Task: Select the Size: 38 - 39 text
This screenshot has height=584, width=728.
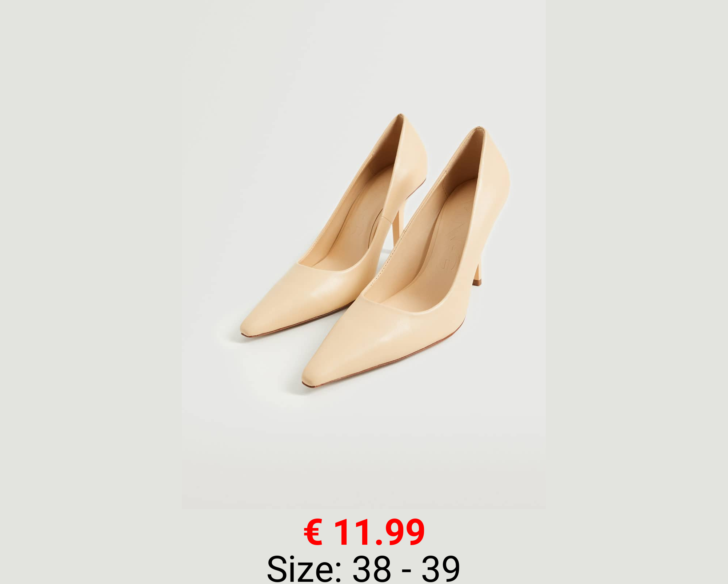Action: click(x=364, y=568)
